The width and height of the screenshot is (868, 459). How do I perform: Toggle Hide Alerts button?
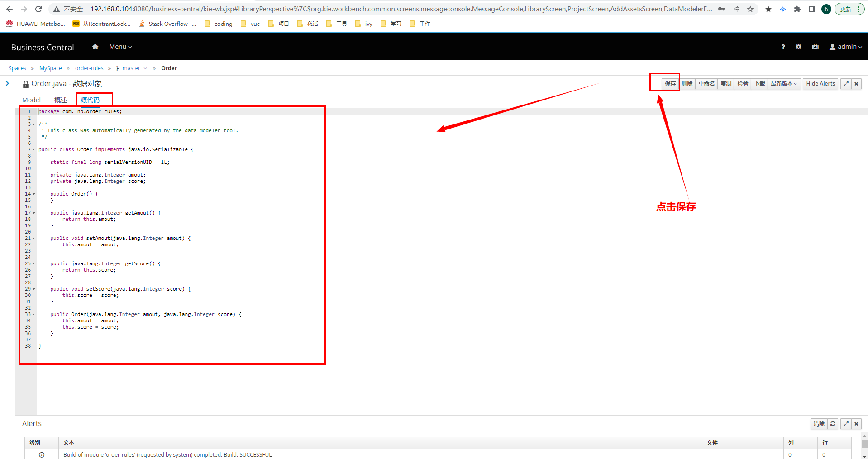coord(820,84)
